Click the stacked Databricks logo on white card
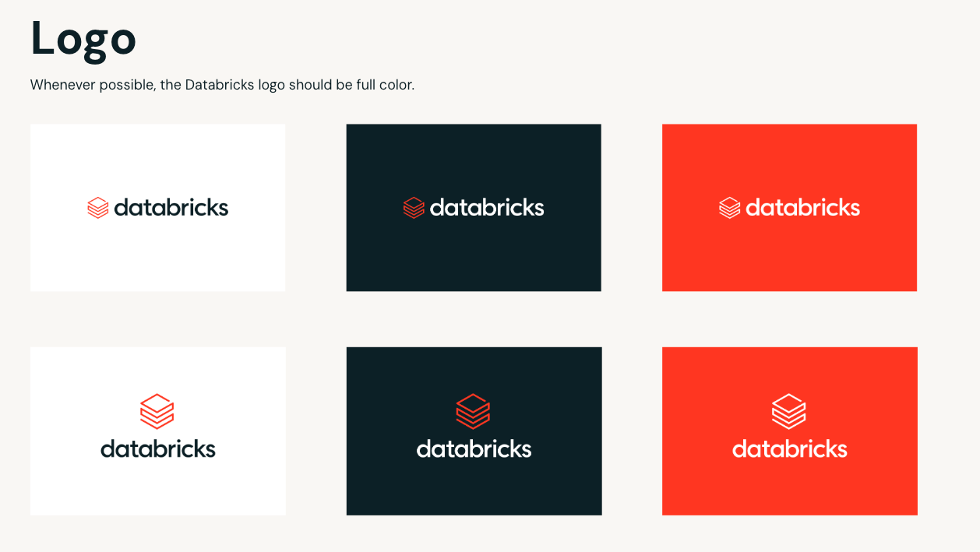 (158, 426)
